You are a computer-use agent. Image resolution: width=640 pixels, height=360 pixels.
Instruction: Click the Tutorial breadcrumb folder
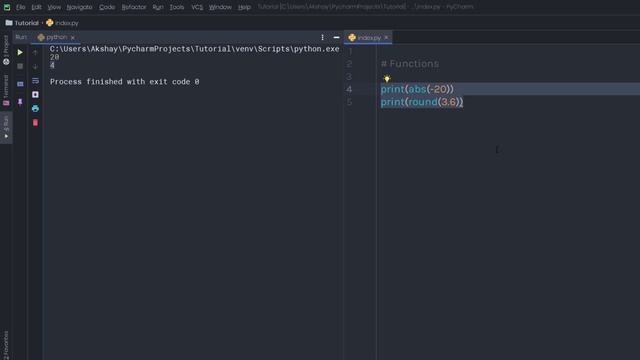point(22,23)
